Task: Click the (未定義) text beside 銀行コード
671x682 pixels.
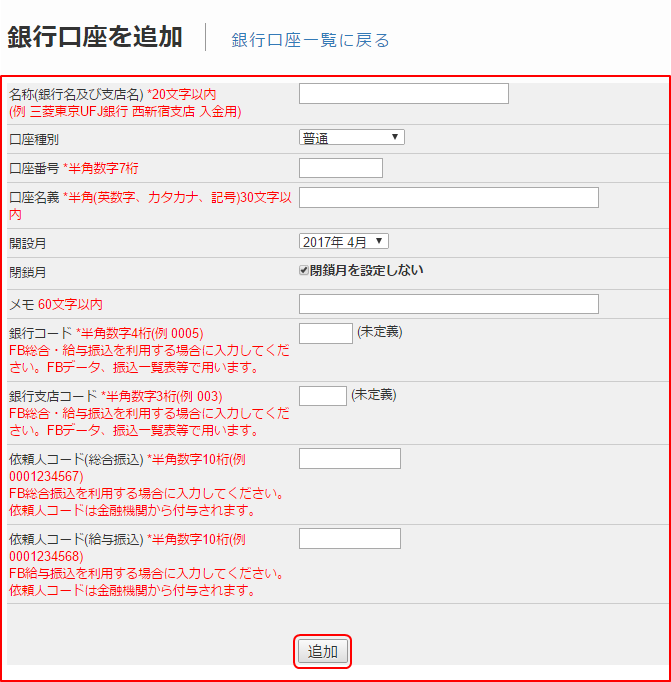Action: coord(380,332)
